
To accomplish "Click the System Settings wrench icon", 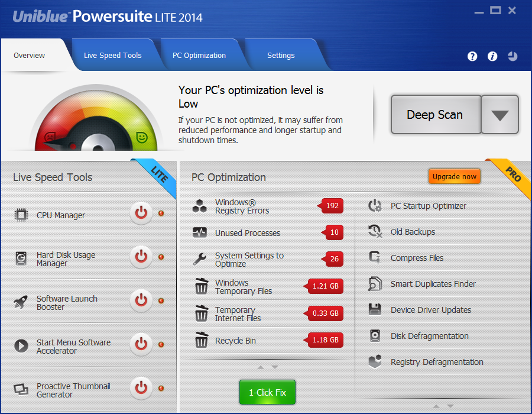I will tap(200, 259).
